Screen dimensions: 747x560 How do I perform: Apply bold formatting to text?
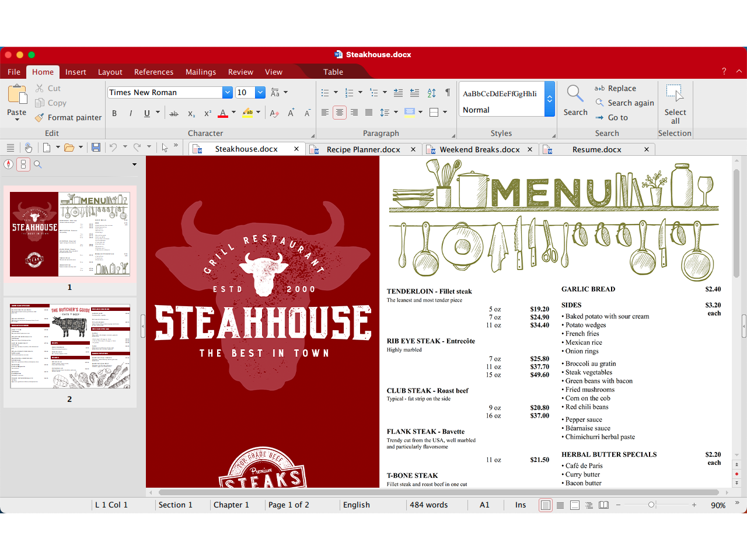(114, 113)
